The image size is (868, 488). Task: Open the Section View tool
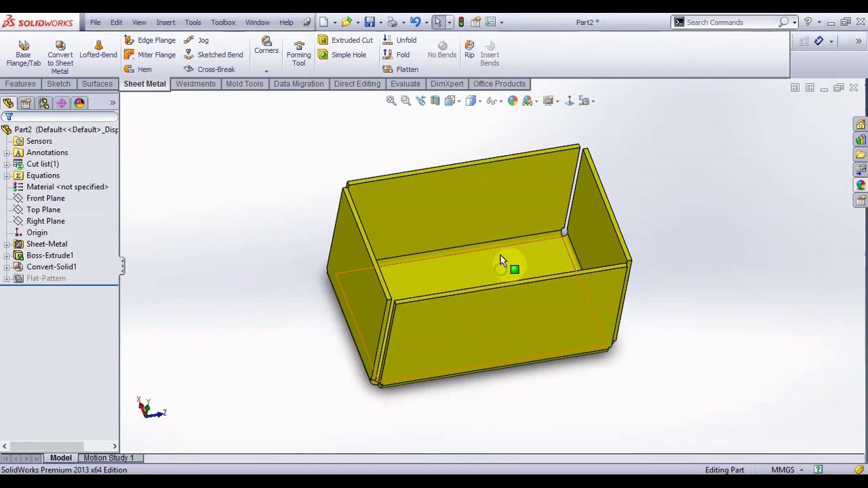click(435, 101)
